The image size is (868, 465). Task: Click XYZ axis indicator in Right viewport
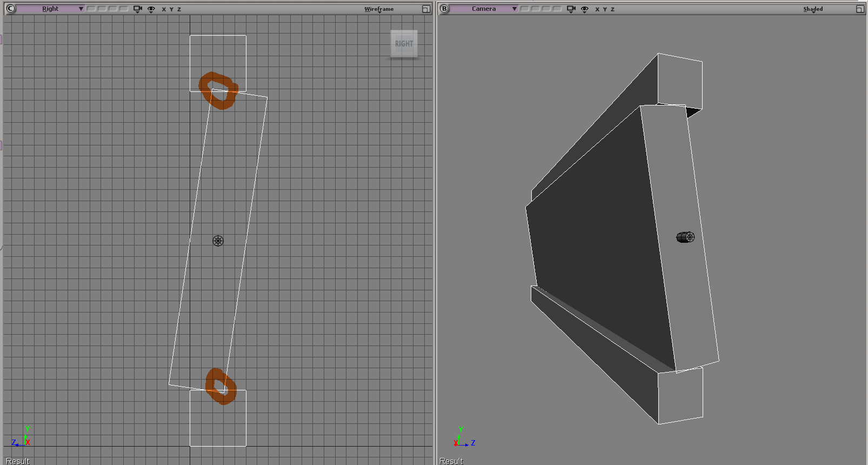pos(21,437)
